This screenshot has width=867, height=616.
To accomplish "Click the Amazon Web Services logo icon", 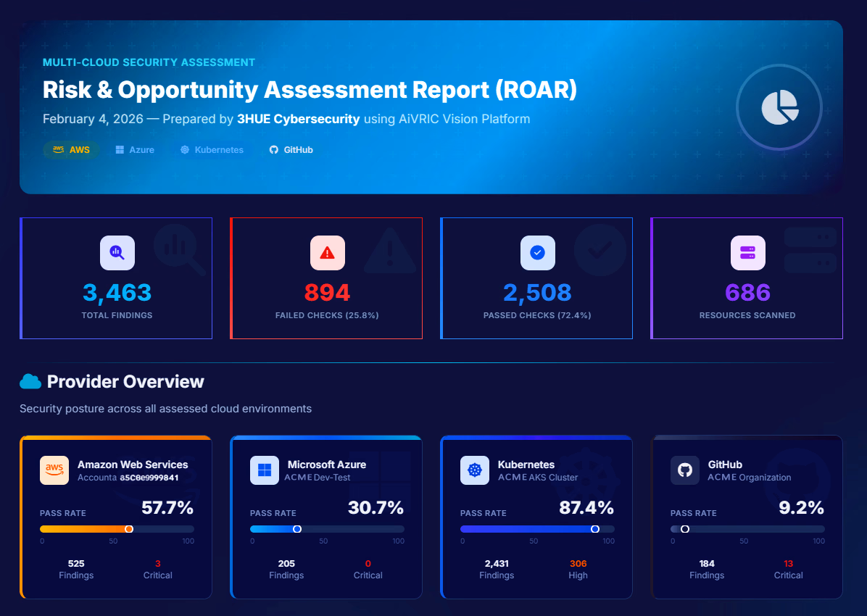I will pyautogui.click(x=54, y=470).
